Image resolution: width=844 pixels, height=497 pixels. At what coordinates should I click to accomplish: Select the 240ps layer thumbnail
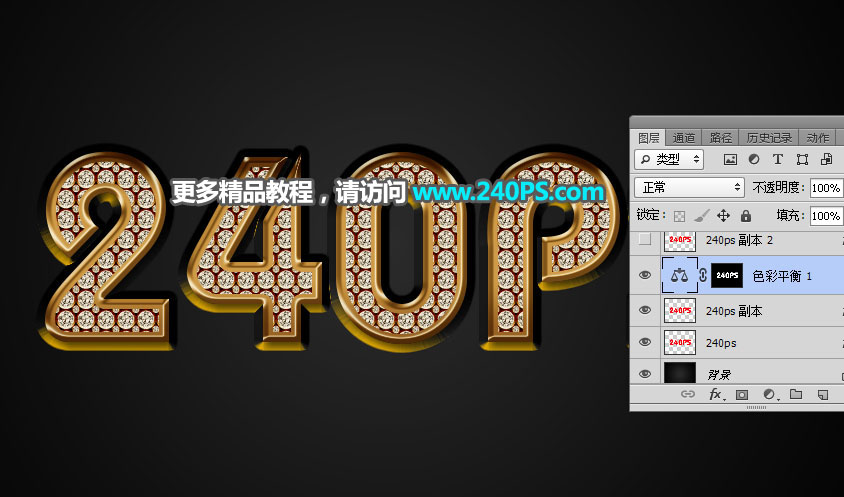(680, 342)
